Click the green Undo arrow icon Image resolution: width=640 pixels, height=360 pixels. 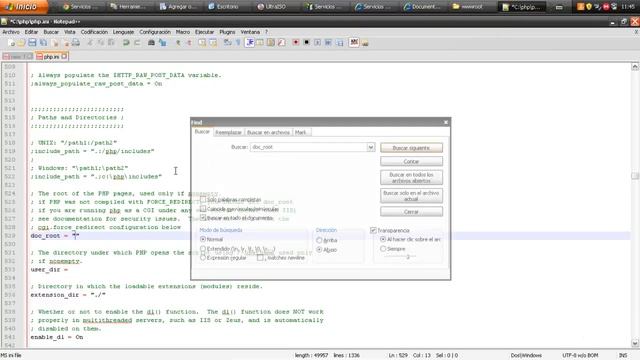[126, 42]
